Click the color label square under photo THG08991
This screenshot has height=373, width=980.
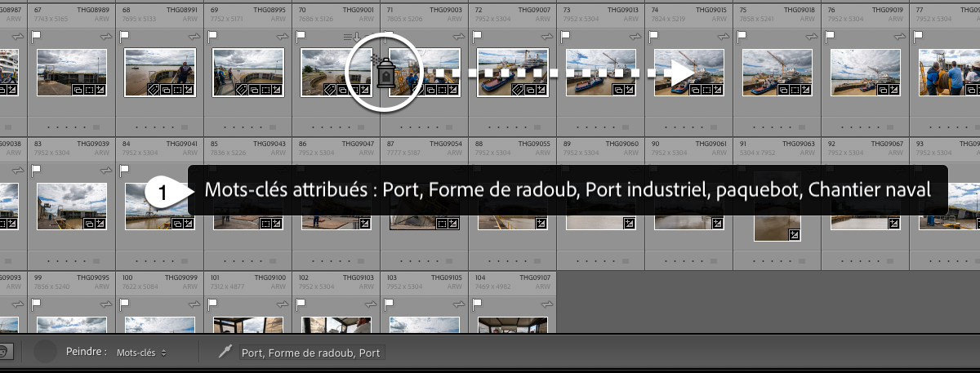(x=185, y=127)
